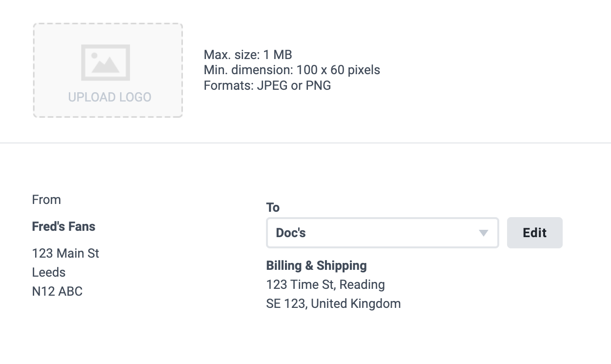Click the image placeholder icon in upload box
This screenshot has height=364, width=611.
pyautogui.click(x=105, y=62)
